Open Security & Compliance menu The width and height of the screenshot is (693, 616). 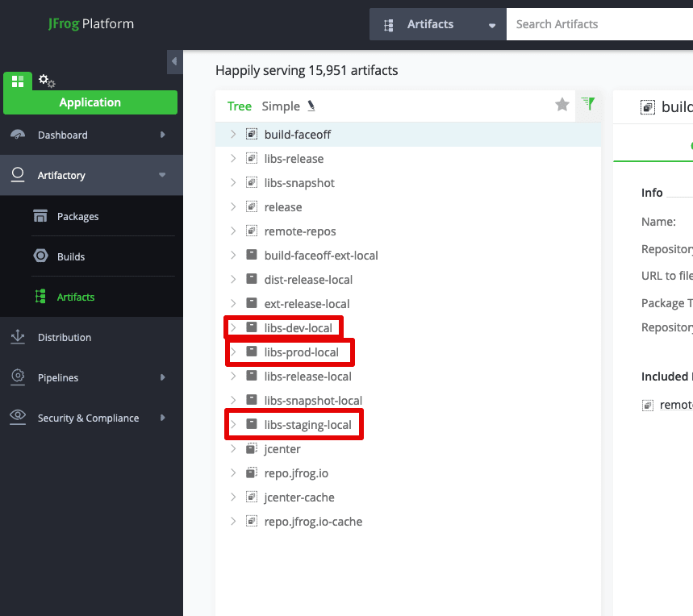[88, 418]
